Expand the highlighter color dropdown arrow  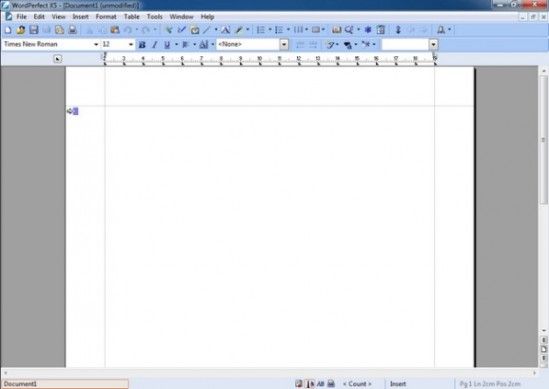(248, 30)
